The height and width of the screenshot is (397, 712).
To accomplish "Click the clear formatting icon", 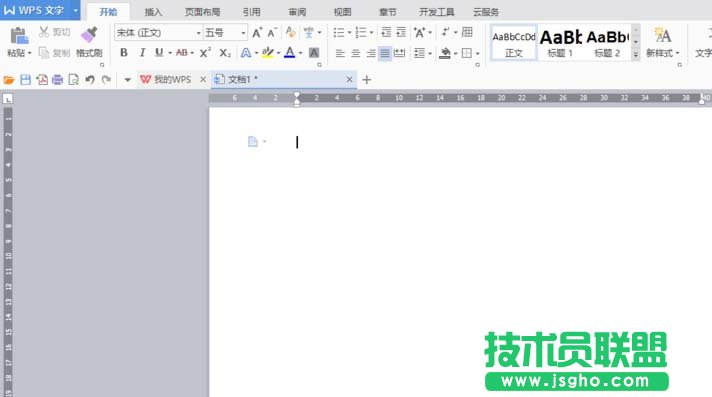I will (291, 32).
